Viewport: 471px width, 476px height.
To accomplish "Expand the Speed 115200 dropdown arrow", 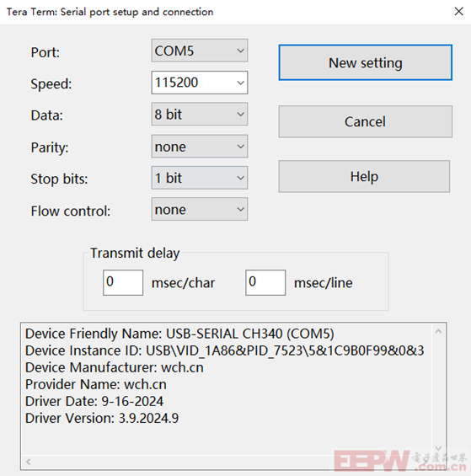I will pyautogui.click(x=240, y=83).
